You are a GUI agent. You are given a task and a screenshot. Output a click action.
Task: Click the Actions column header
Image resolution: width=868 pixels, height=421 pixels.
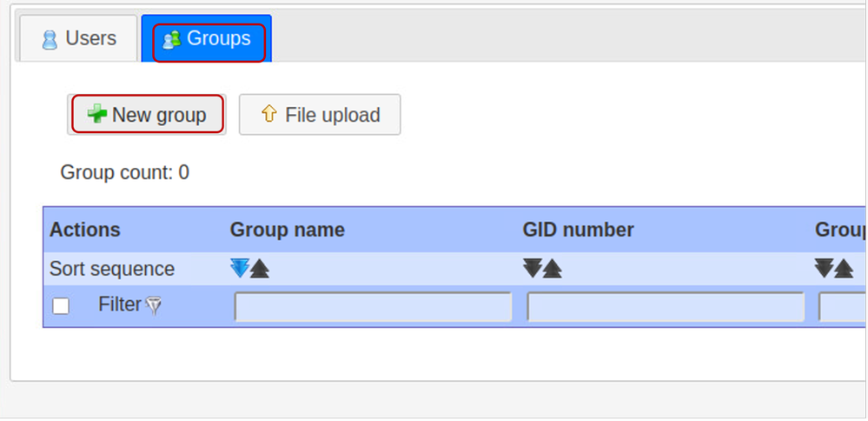(x=84, y=230)
